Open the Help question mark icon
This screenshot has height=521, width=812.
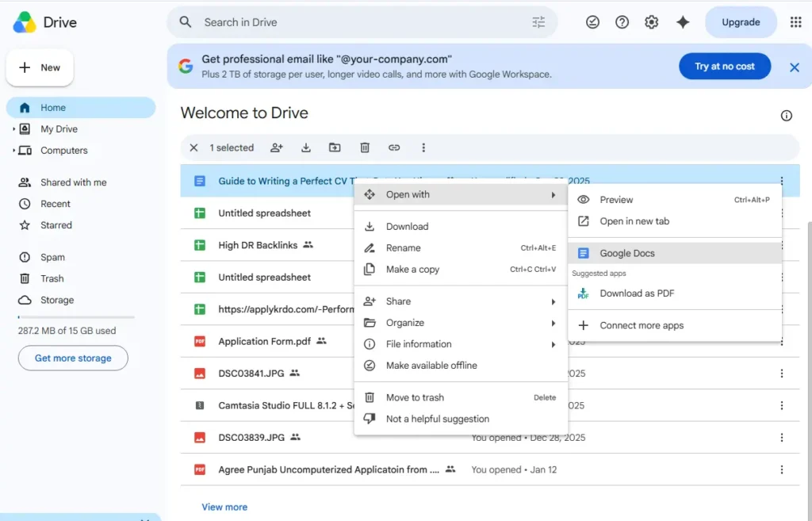point(622,22)
